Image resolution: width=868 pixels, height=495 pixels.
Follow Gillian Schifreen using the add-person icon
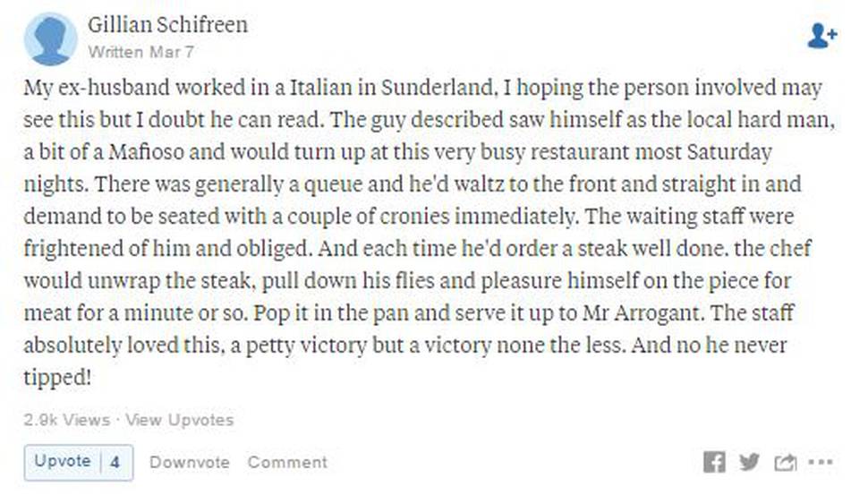(x=822, y=37)
